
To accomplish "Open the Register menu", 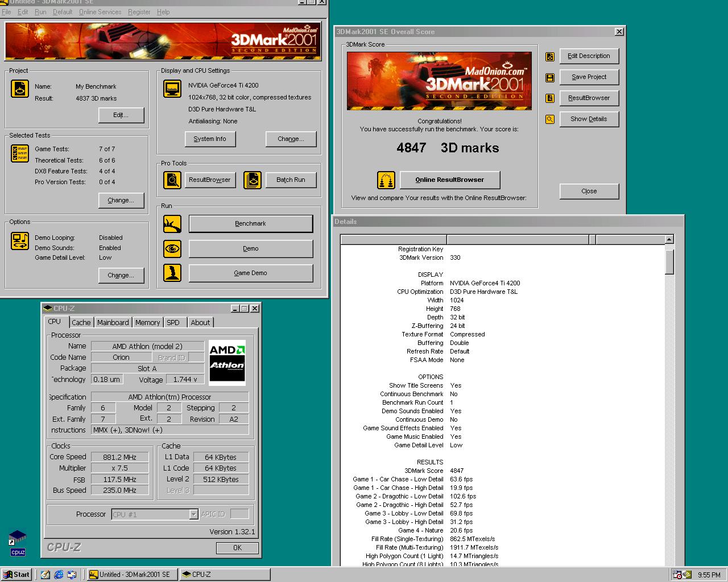I will (139, 12).
